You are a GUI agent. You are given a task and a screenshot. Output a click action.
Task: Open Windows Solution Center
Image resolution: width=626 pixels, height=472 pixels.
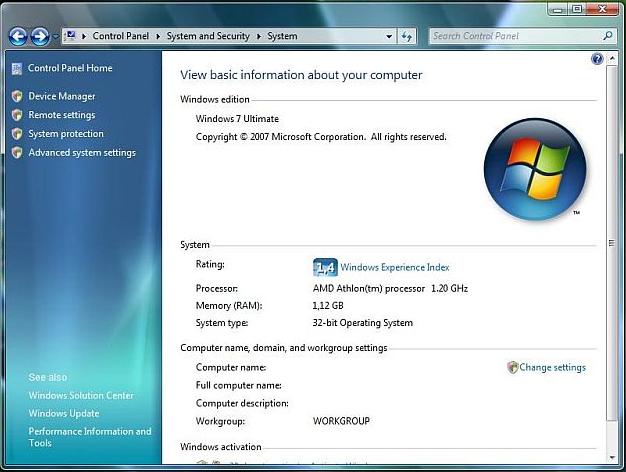click(x=81, y=395)
